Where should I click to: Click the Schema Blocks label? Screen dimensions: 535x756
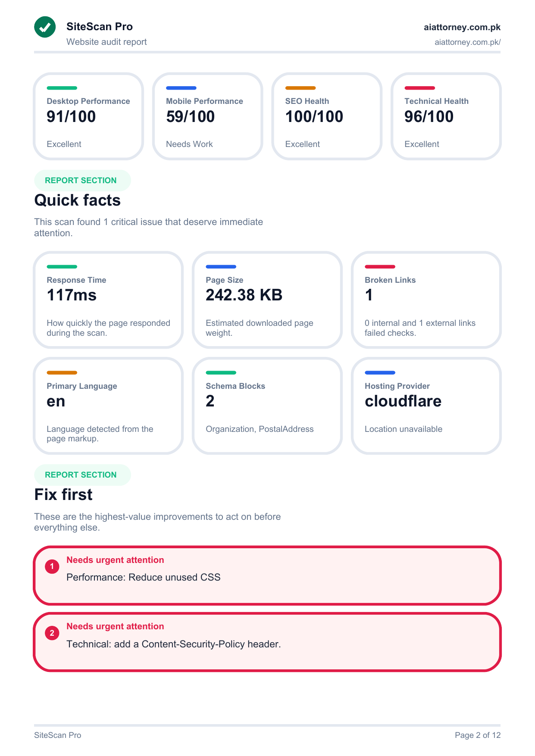pyautogui.click(x=235, y=386)
